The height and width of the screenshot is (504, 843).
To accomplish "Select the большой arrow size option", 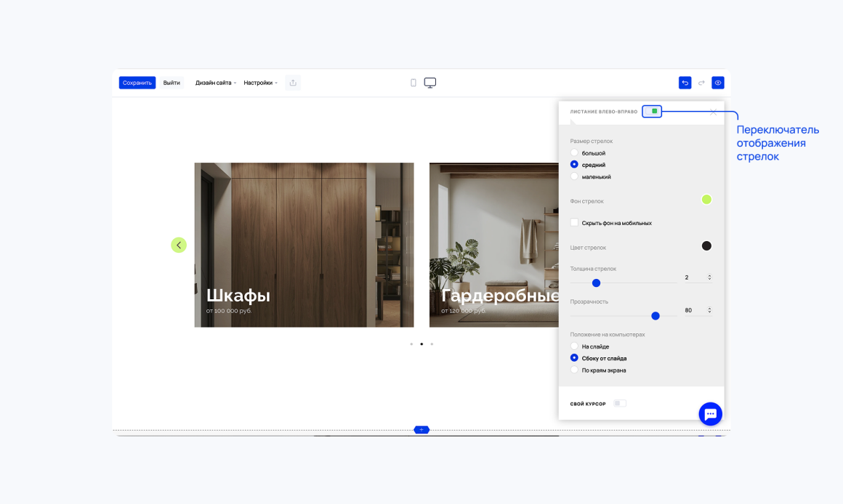I will click(574, 153).
